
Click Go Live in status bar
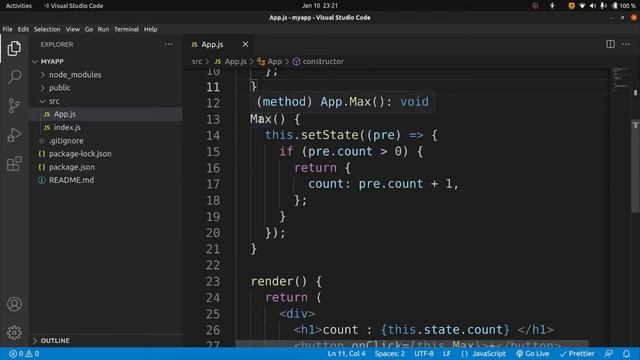pyautogui.click(x=533, y=354)
